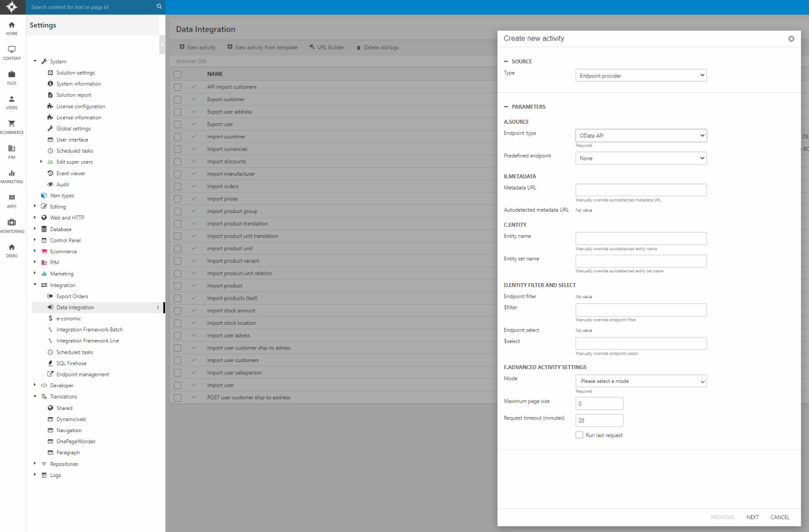Image resolution: width=809 pixels, height=532 pixels.
Task: Go to Marketing via the chart icon
Action: (x=11, y=173)
